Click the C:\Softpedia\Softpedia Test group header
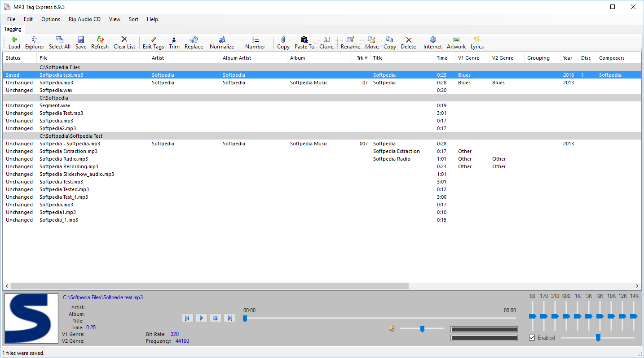Viewport: 644px width, 358px height. pos(322,136)
